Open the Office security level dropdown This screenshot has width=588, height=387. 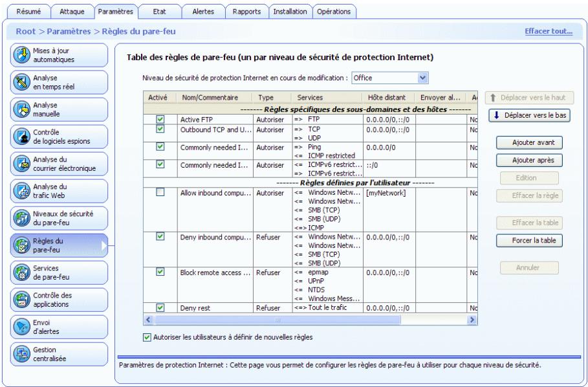tap(422, 78)
